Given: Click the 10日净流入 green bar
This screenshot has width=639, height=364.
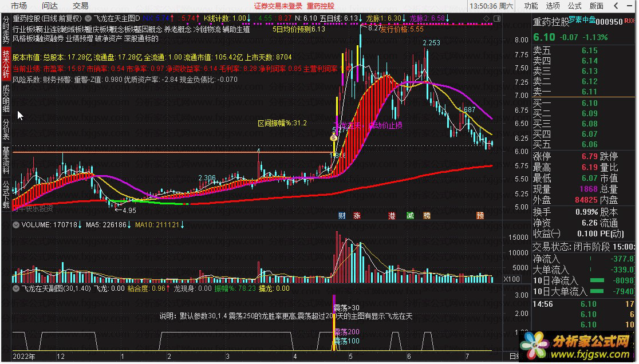Looking at the screenshot, I should click(x=597, y=280).
